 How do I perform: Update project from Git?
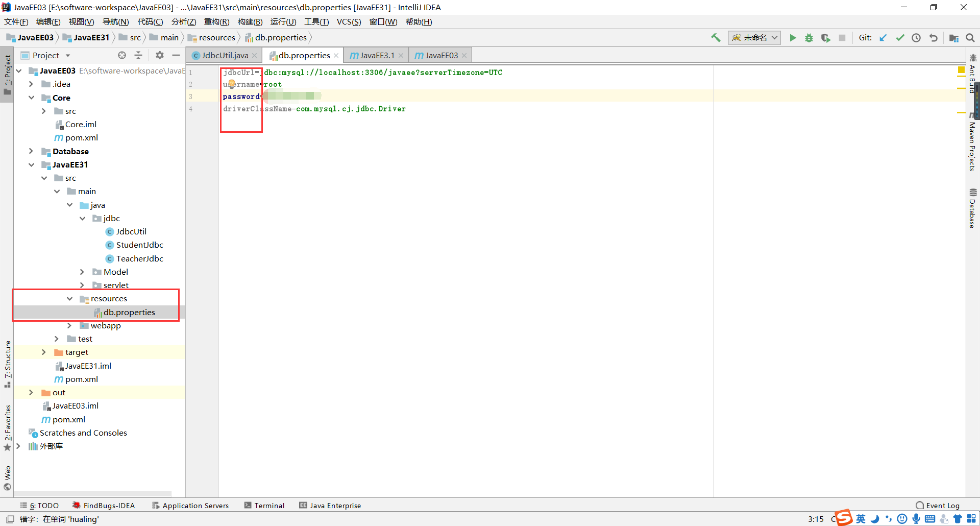pos(883,38)
